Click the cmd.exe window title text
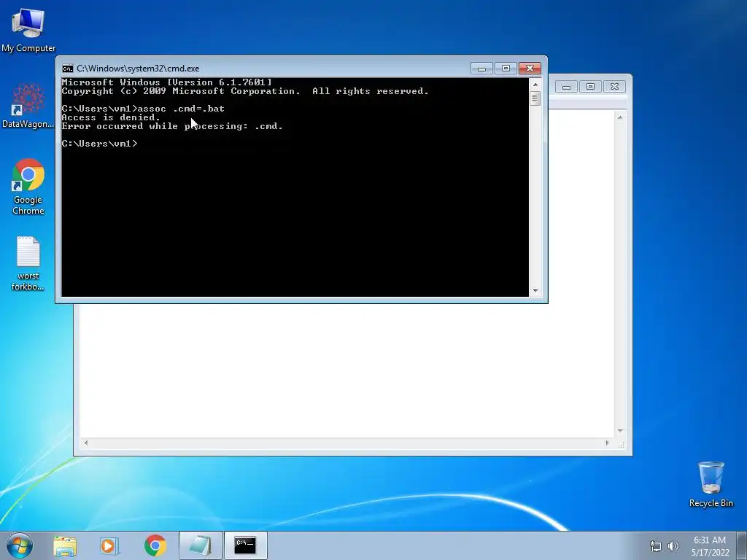 tap(138, 69)
